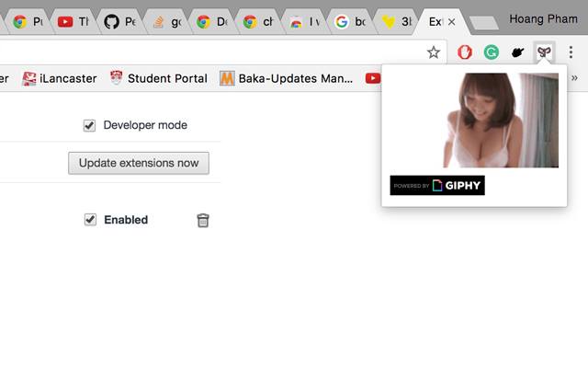The image size is (588, 368).
Task: Switch to the rainbow icon tab
Action: 304,22
